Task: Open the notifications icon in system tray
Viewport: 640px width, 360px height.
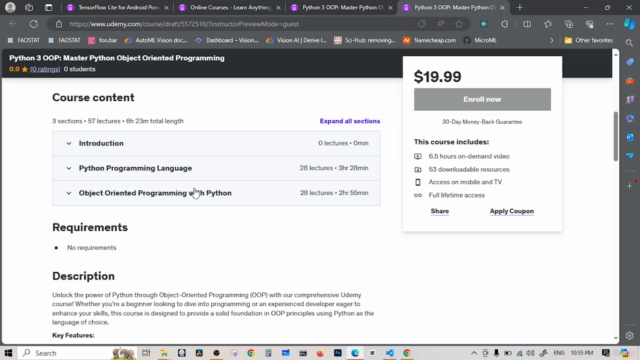Action: [x=606, y=353]
